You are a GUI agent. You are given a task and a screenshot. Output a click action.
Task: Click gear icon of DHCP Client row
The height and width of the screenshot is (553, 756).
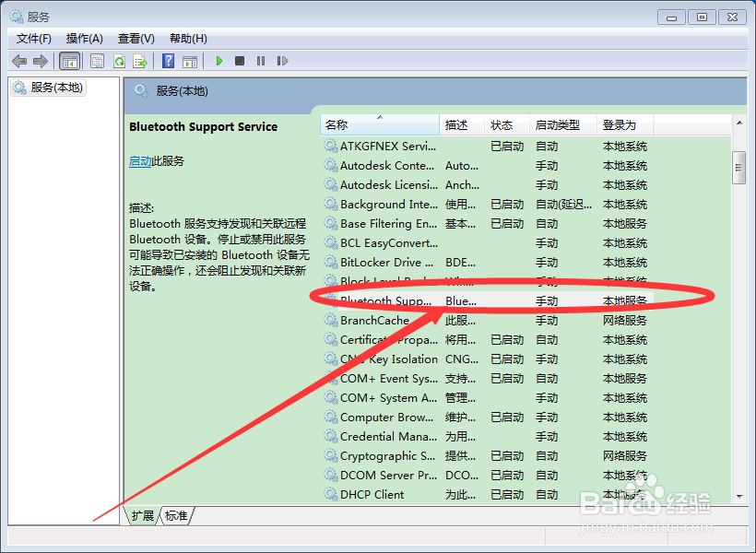pyautogui.click(x=331, y=494)
